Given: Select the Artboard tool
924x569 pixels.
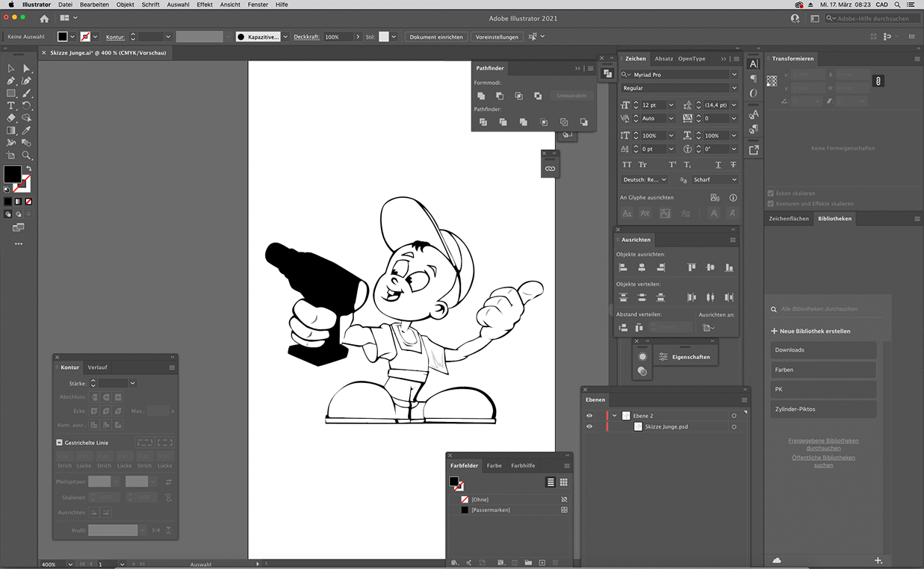Looking at the screenshot, I should coord(11,155).
